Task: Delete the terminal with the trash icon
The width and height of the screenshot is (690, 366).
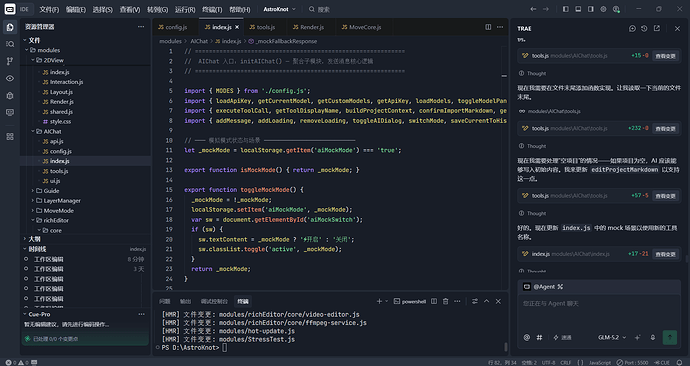Action: pyautogui.click(x=445, y=301)
